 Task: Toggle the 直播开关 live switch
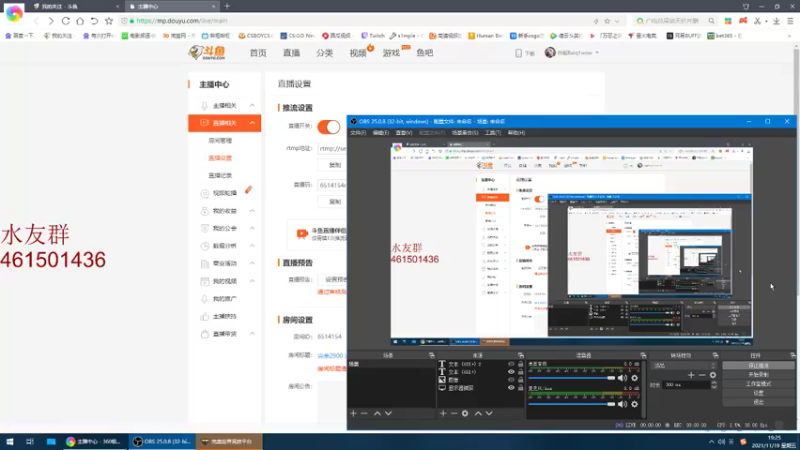coord(329,127)
